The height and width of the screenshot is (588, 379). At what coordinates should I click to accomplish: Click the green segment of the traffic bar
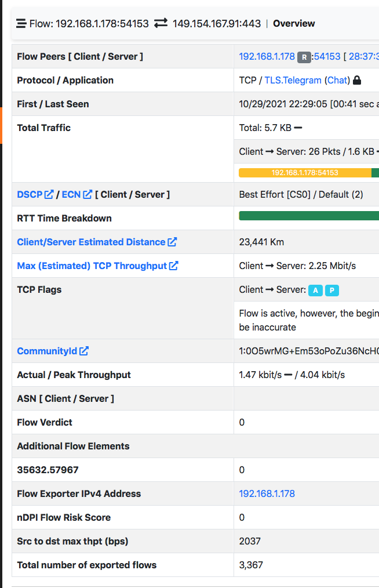point(376,172)
